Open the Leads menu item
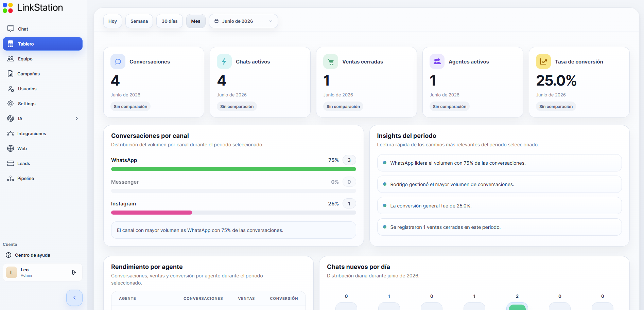Screen dimensions: 644x310 coord(42,163)
